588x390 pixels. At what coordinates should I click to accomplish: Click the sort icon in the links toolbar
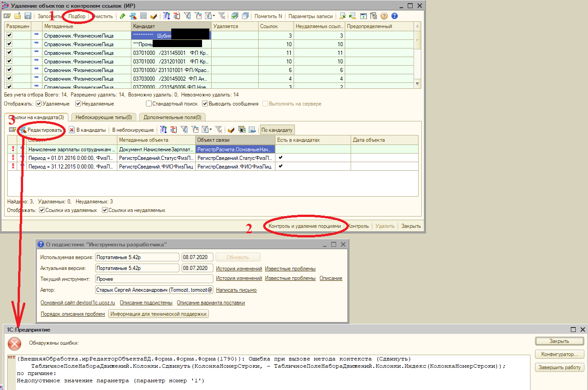pyautogui.click(x=163, y=130)
